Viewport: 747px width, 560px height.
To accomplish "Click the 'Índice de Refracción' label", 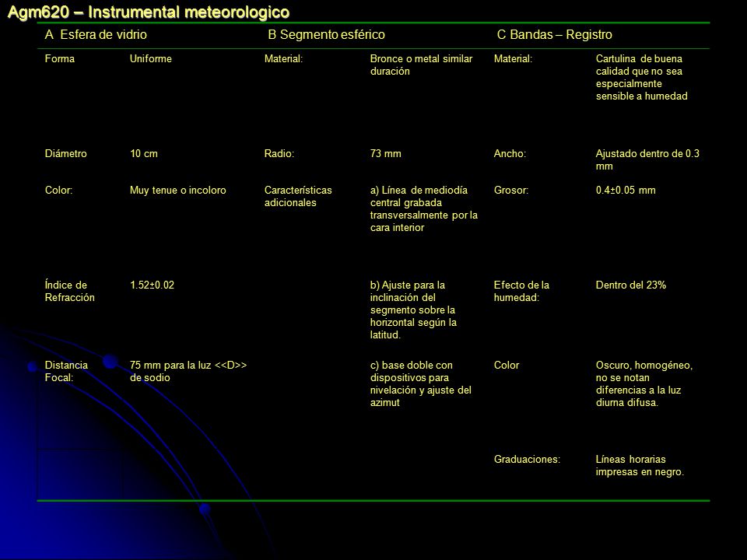I will click(x=69, y=291).
